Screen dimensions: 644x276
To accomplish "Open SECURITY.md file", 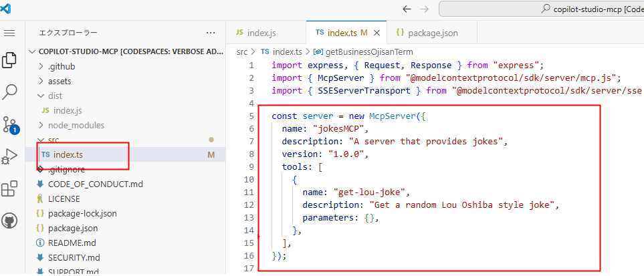I will click(x=126, y=257).
